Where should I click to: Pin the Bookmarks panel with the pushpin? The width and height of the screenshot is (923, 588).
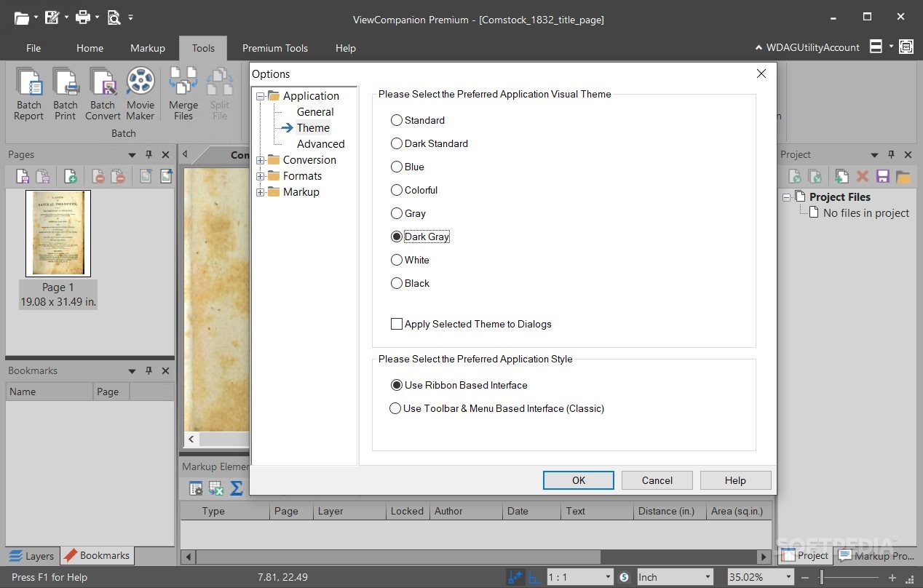(148, 370)
